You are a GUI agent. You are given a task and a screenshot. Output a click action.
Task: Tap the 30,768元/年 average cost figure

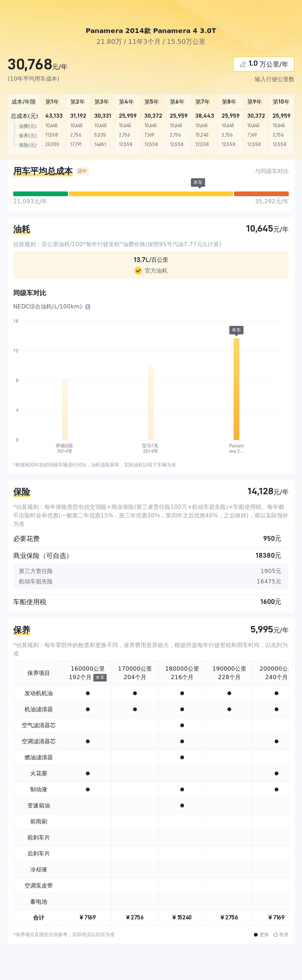pos(37,65)
